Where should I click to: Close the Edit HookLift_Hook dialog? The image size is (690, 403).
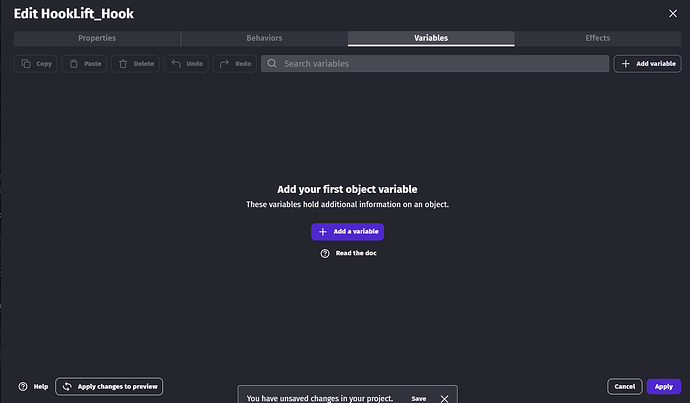click(672, 13)
